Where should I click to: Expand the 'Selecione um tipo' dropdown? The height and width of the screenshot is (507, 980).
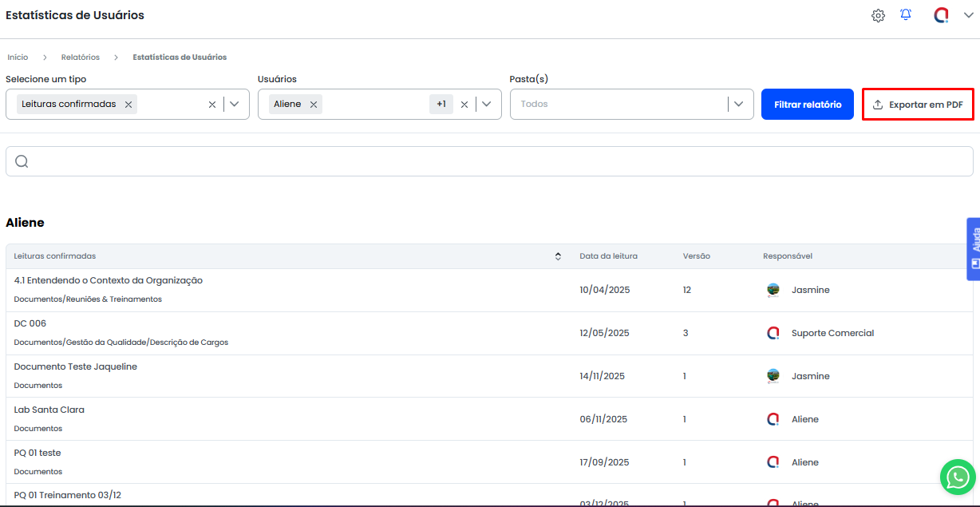235,104
